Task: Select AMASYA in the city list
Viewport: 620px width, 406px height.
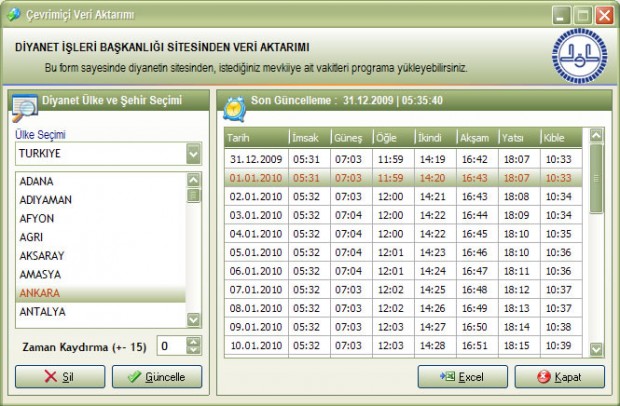Action: tap(100, 274)
